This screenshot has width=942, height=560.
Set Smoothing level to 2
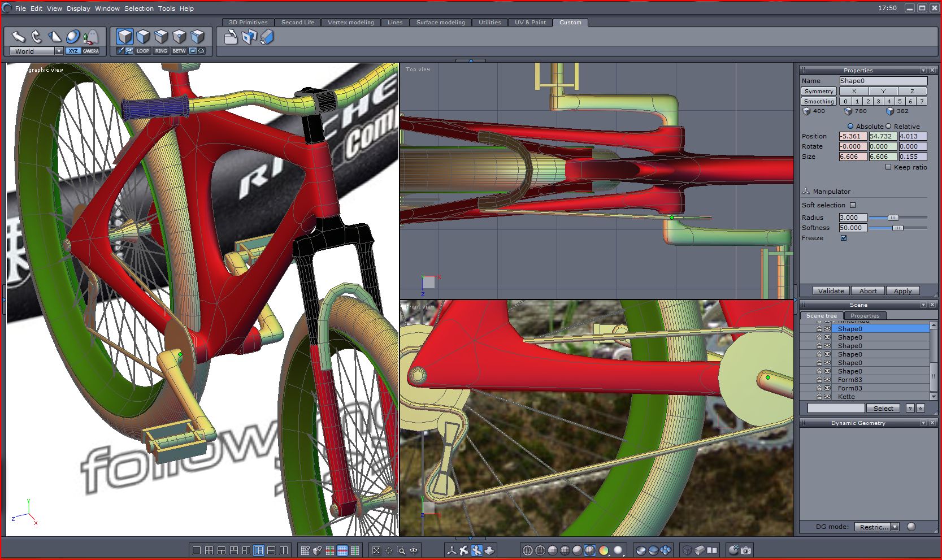click(x=867, y=101)
